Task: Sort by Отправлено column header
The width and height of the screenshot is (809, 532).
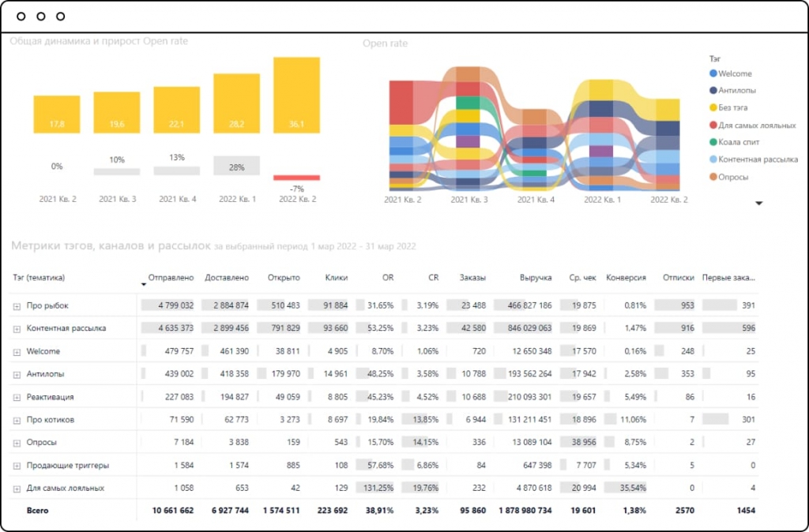Action: pyautogui.click(x=171, y=277)
